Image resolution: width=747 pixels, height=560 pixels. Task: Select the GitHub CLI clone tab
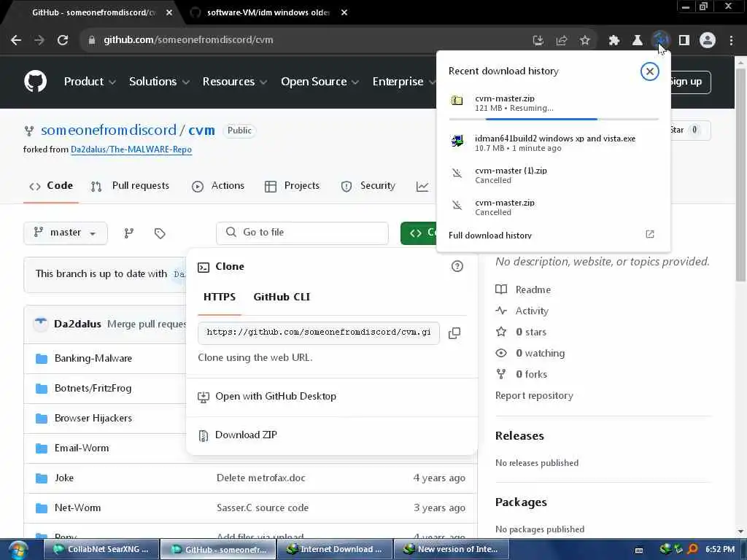[x=282, y=297]
